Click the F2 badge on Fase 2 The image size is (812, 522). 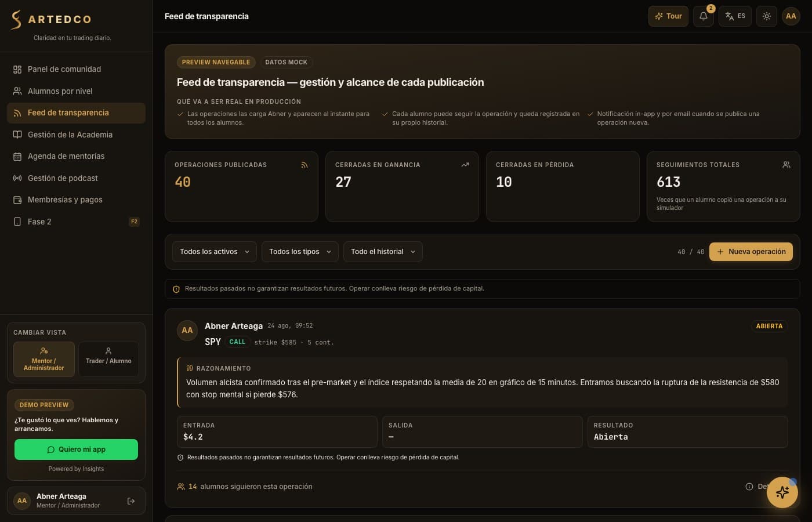(x=134, y=222)
